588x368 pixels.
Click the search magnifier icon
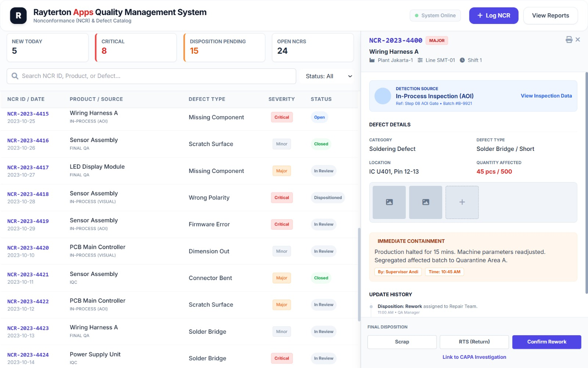pyautogui.click(x=15, y=76)
